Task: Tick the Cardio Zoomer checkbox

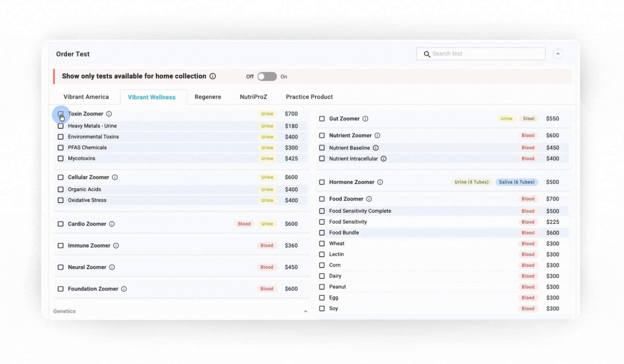Action: click(60, 224)
